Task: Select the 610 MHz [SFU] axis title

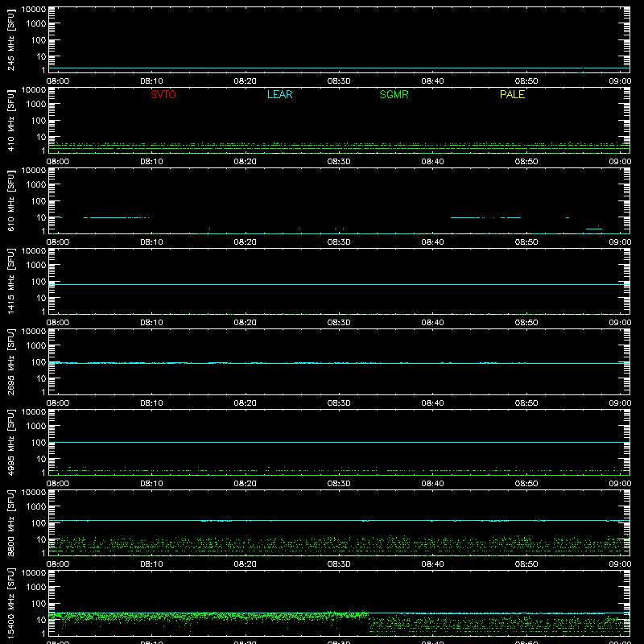Action: (11, 201)
